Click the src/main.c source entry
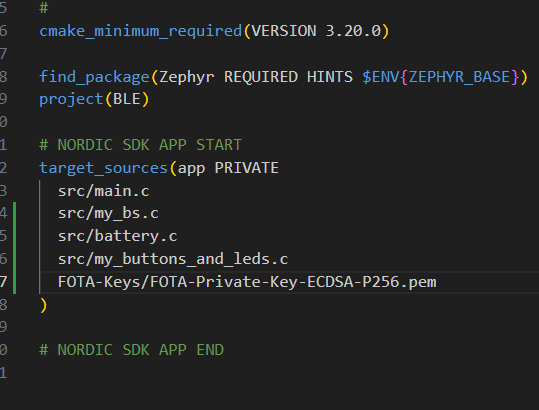Viewport: 539px width, 410px height. coord(103,191)
